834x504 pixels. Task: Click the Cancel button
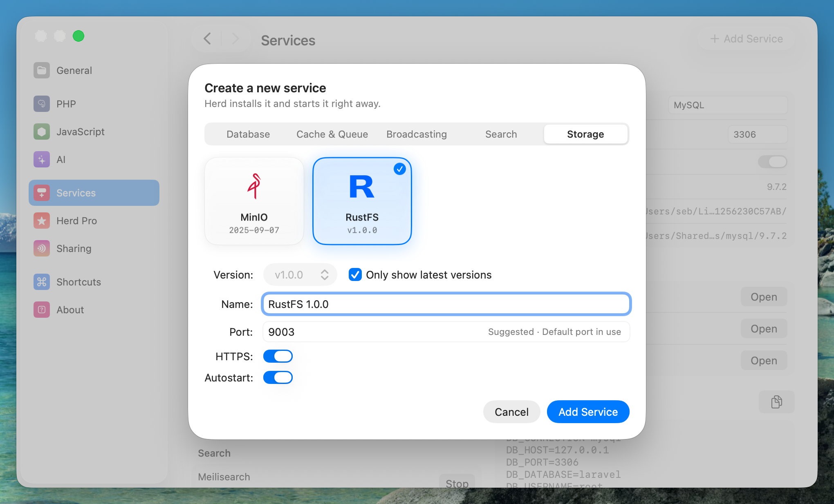coord(511,412)
